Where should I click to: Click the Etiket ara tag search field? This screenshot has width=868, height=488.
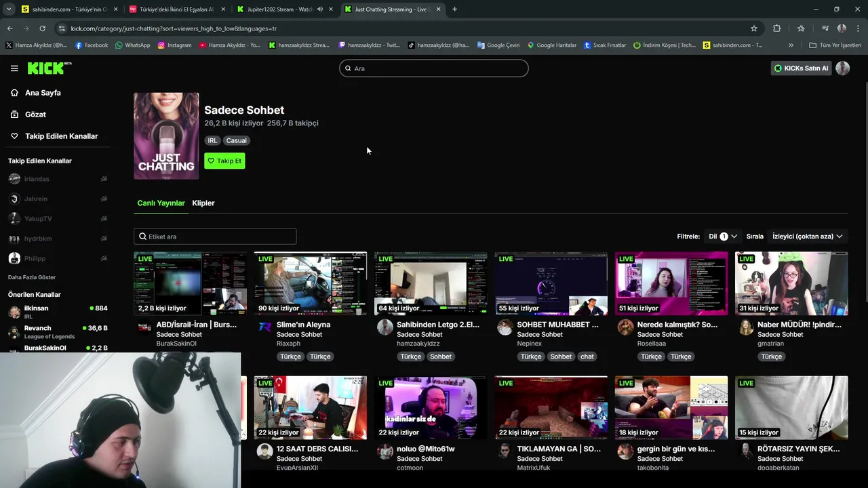coord(215,237)
